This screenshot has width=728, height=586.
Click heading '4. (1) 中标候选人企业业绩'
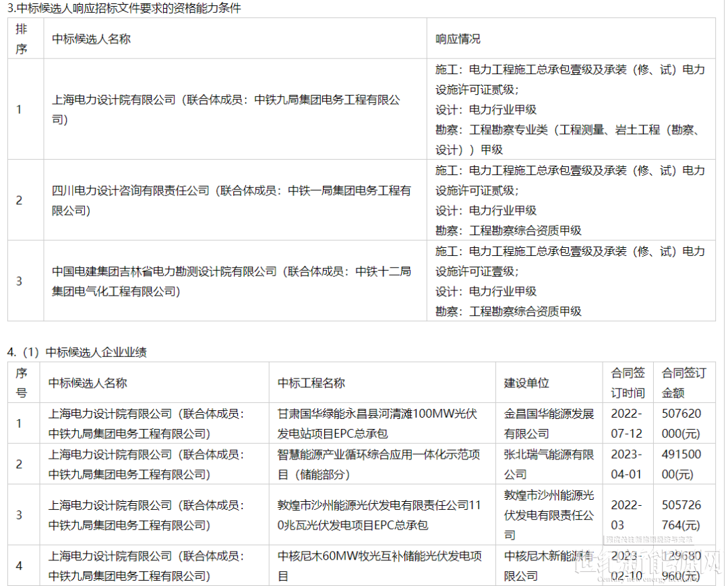coord(77,352)
